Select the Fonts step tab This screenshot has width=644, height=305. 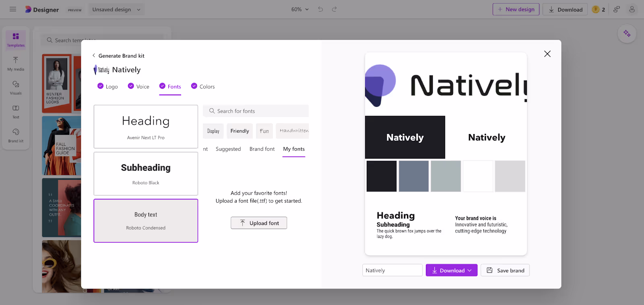pos(170,87)
